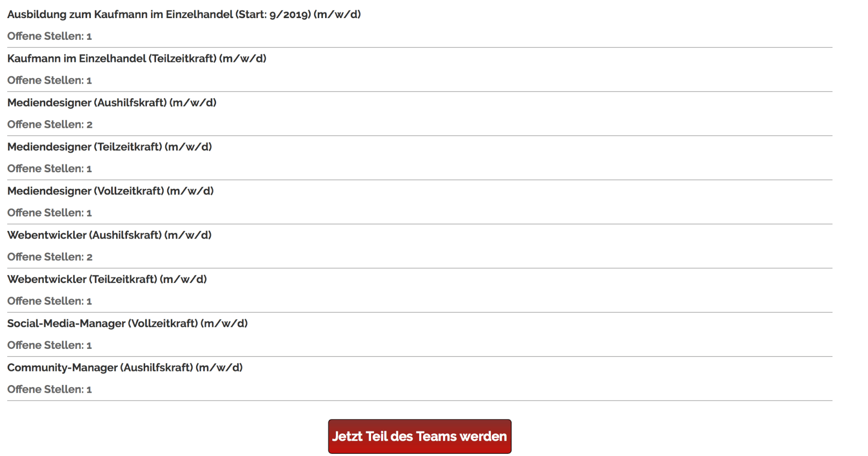The height and width of the screenshot is (456, 868).
Task: Open Mediendesigner (Aushilfskraft) job posting
Action: 112,103
